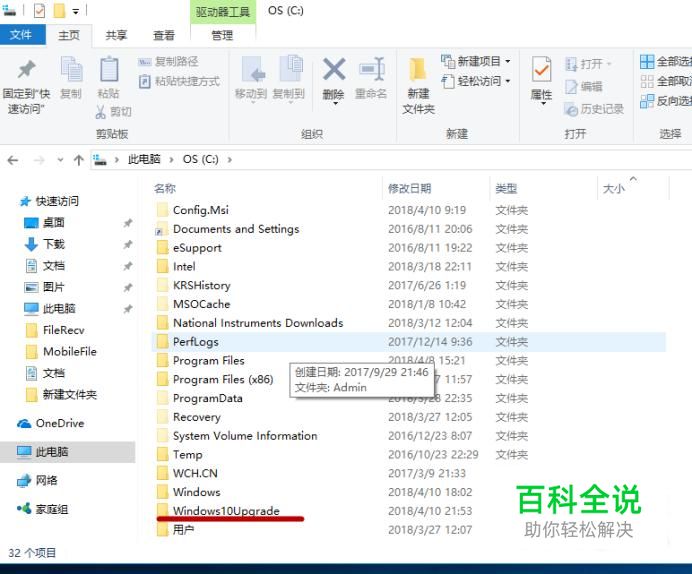Open the File (文件) tab

21,35
